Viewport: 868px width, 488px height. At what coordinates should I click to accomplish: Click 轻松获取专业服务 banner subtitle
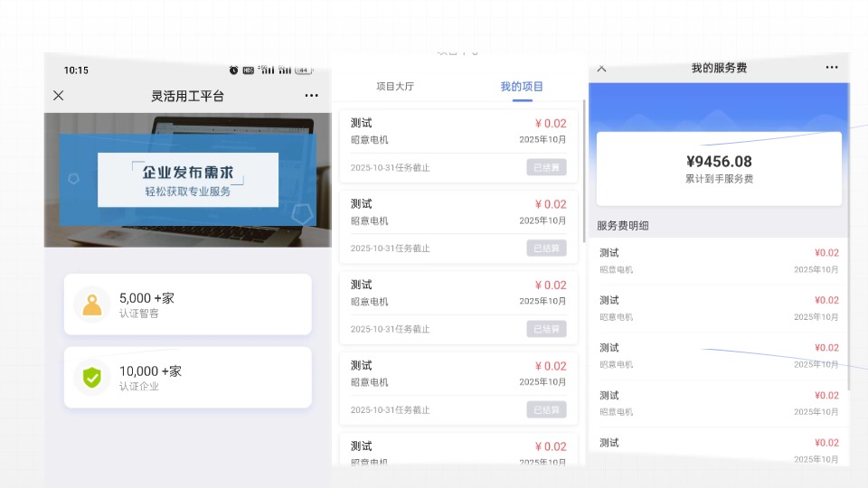(x=188, y=192)
